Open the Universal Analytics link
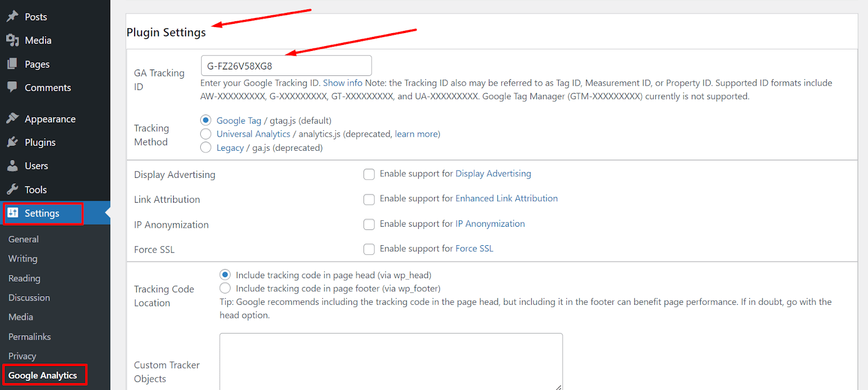Viewport: 868px width, 390px height. (253, 134)
